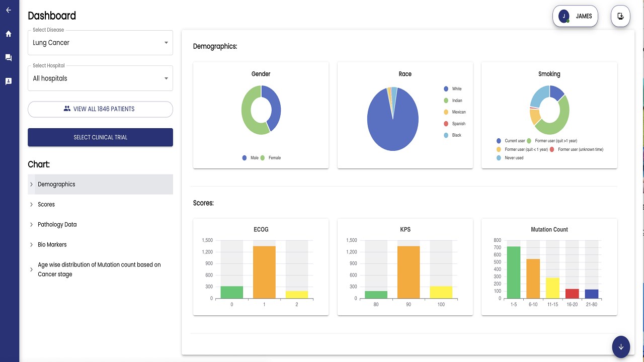This screenshot has width=644, height=362.
Task: Open the Select Hospital dropdown
Action: coord(100,78)
